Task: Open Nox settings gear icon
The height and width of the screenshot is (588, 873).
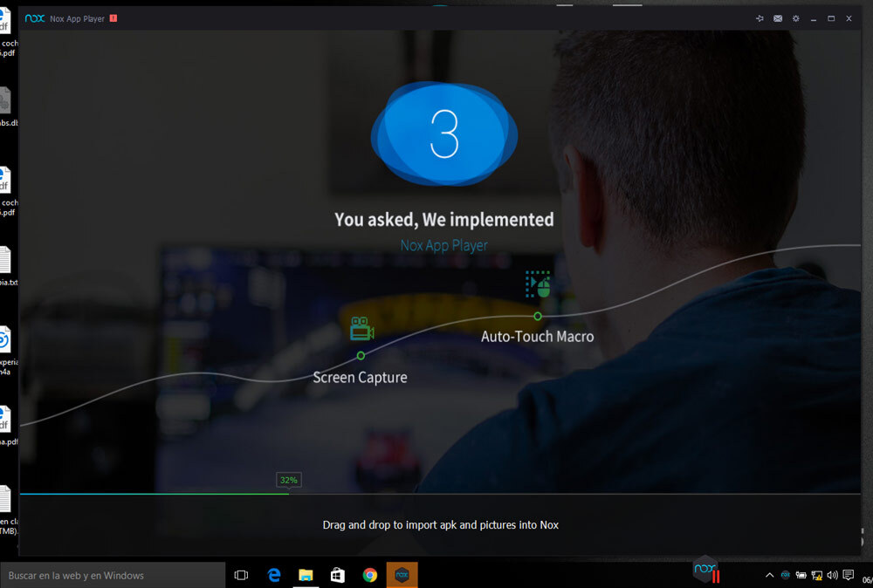Action: pyautogui.click(x=795, y=18)
